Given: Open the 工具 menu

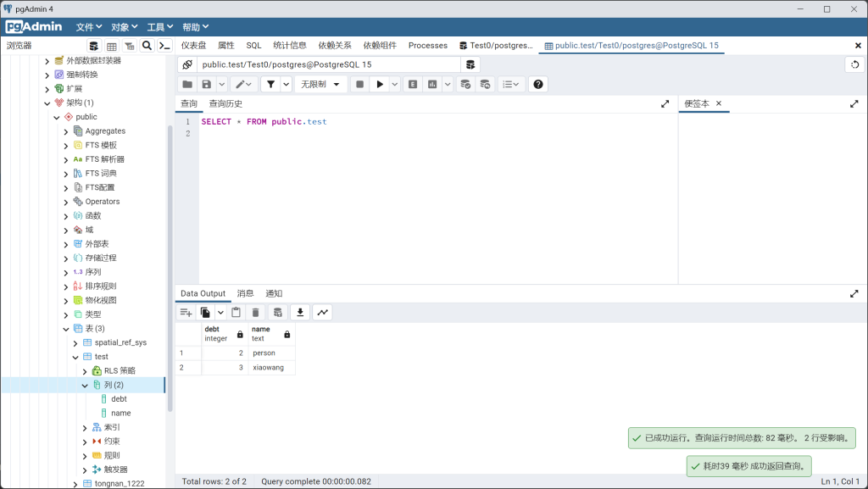Looking at the screenshot, I should (159, 27).
